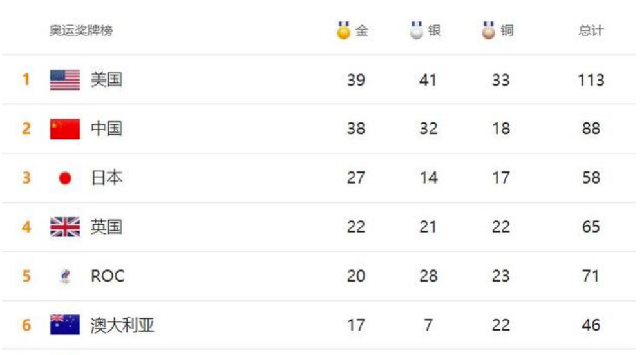Open the 英国 country name link
This screenshot has height=355, width=644.
106,227
